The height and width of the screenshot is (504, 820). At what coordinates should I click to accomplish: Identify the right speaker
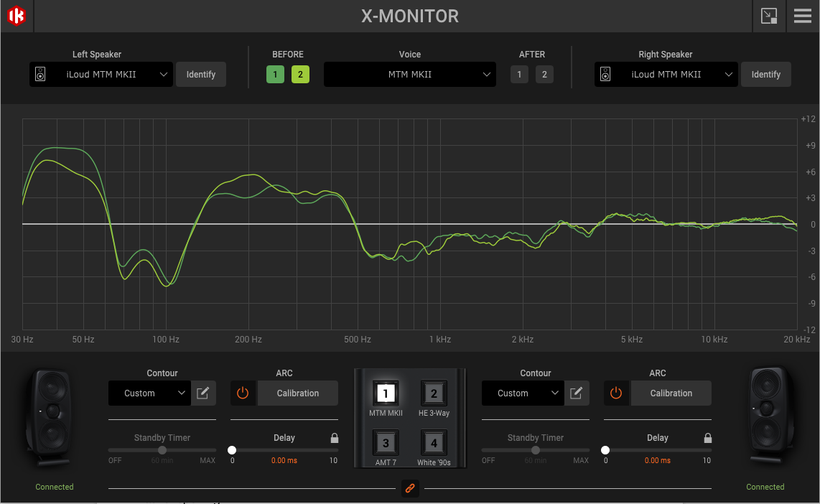(766, 74)
